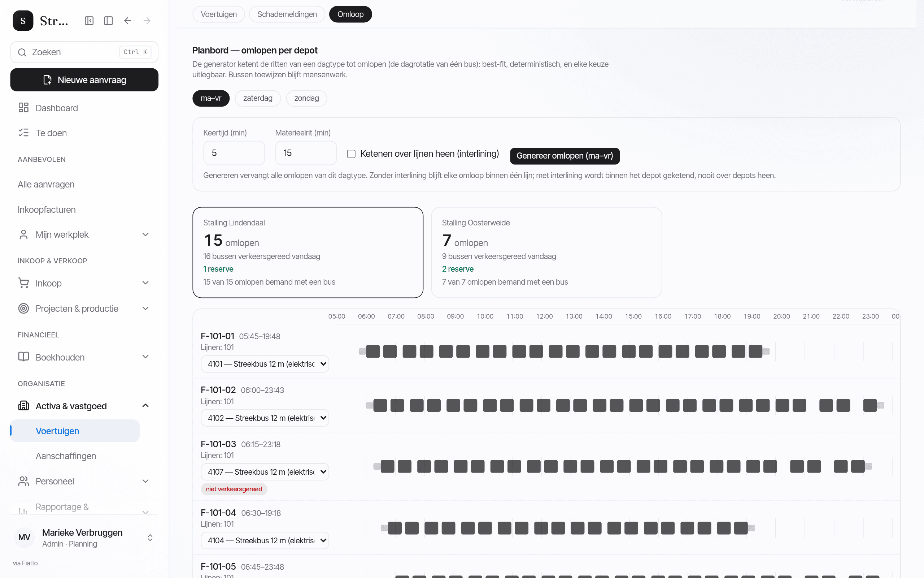Go forward with the right arrow
Viewport: 924px width, 578px height.
(147, 21)
